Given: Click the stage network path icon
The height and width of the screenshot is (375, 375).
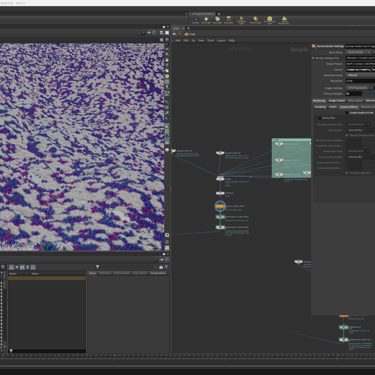Looking at the screenshot, I should tap(186, 34).
